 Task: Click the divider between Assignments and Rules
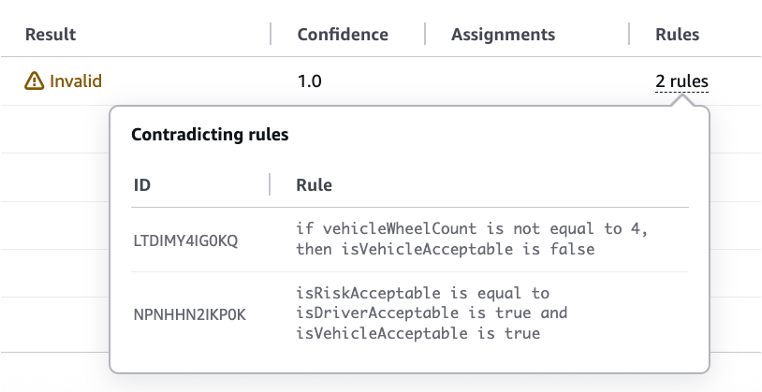point(629,34)
